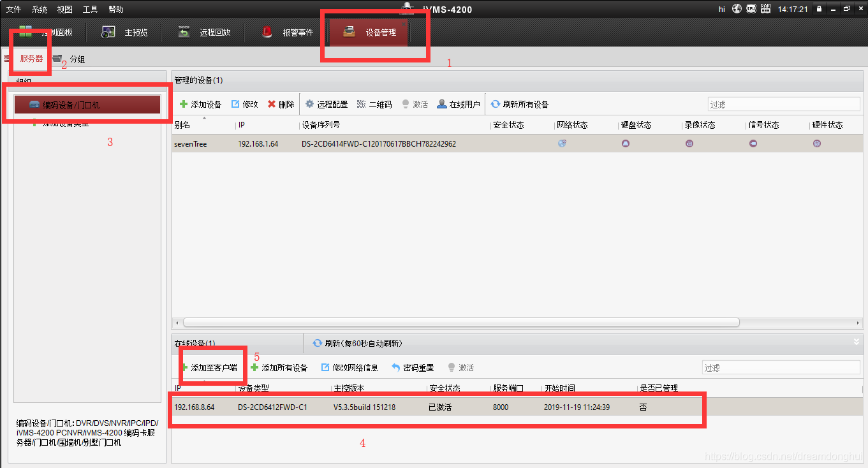Click sevenTree recording status icon
The image size is (868, 468).
(x=689, y=143)
